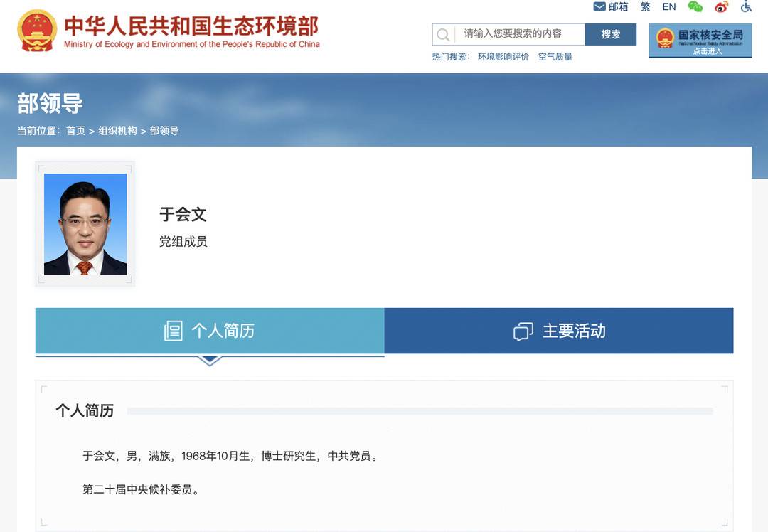Select the 个人简历 tab
This screenshot has width=768, height=532.
click(x=210, y=331)
